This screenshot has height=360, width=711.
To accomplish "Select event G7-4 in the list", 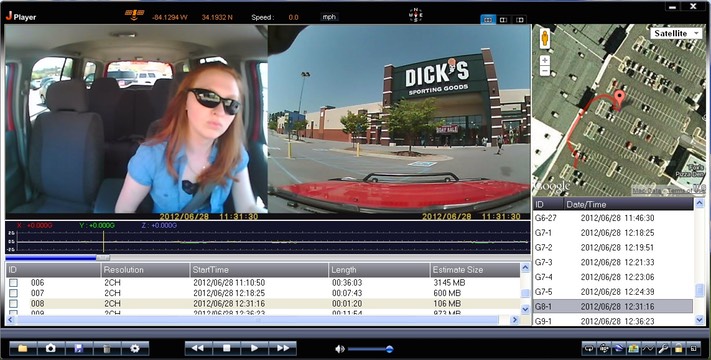I will tap(613, 277).
